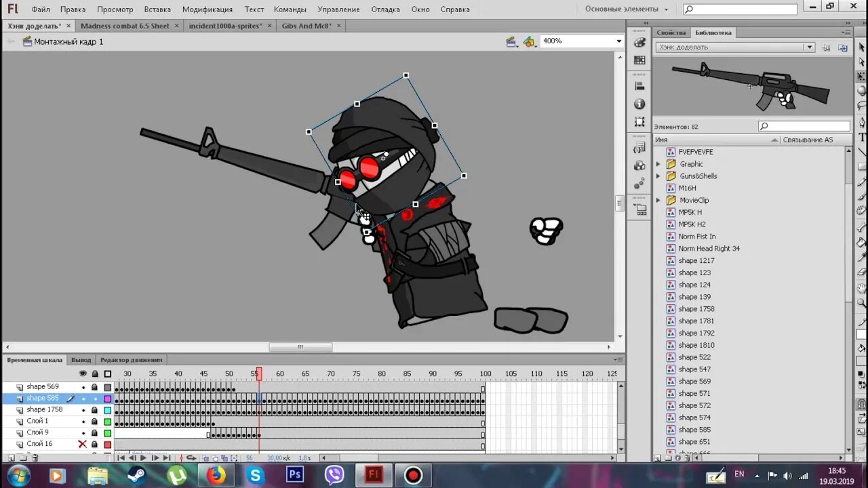
Task: Click shape 585 layer outline color swatch
Action: (x=107, y=399)
